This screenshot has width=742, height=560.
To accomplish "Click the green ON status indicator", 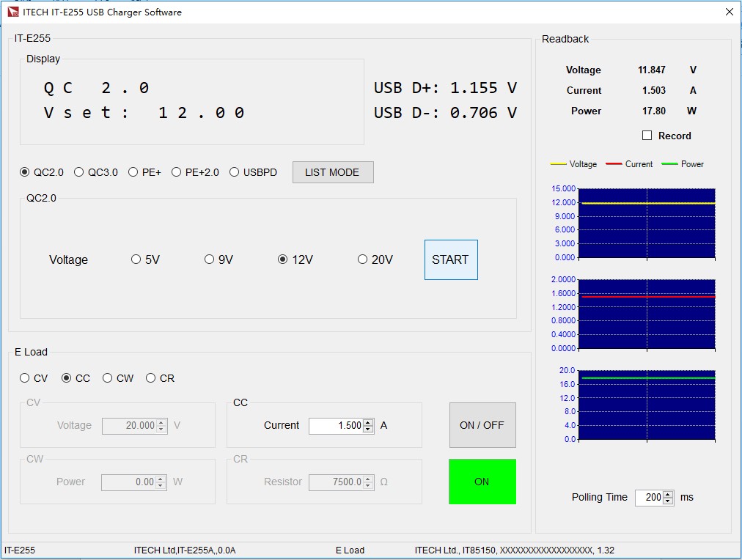I will 482,482.
